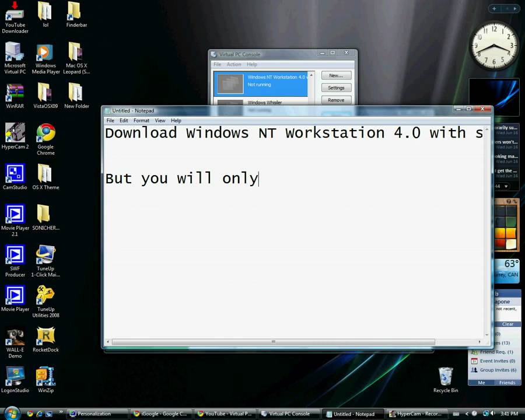Image resolution: width=525 pixels, height=420 pixels.
Task: Click Notepad's horizontal scrollbar thumb
Action: tap(273, 342)
